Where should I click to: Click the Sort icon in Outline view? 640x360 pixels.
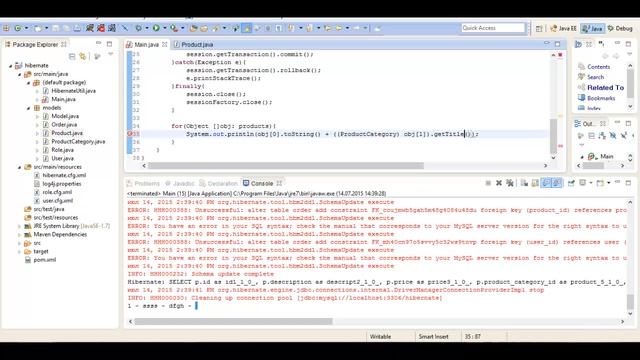(x=602, y=136)
